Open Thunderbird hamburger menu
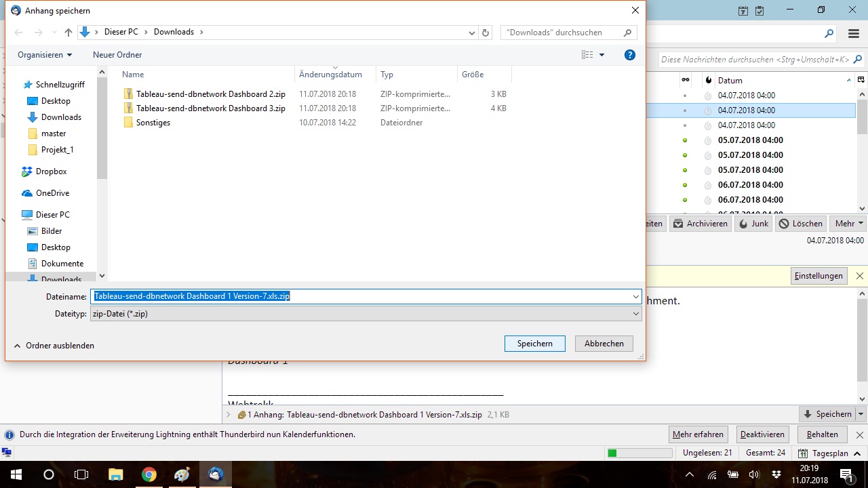The width and height of the screenshot is (868, 488). pos(854,33)
